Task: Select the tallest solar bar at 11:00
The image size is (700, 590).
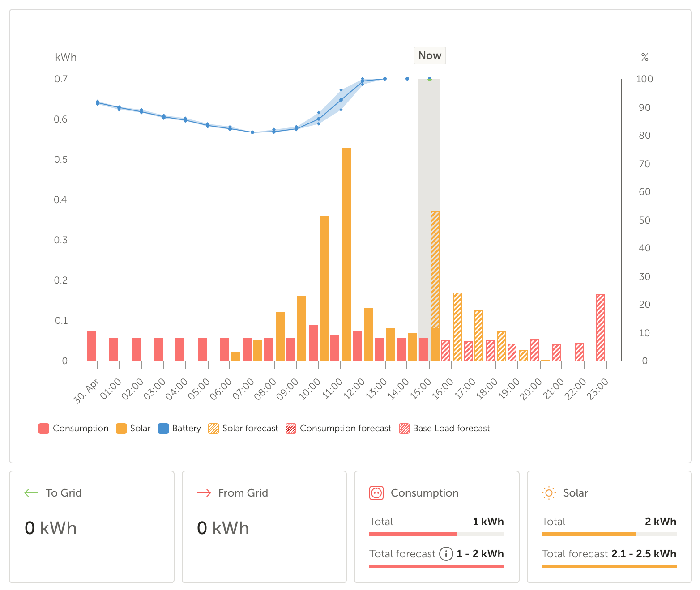Action: pyautogui.click(x=346, y=254)
